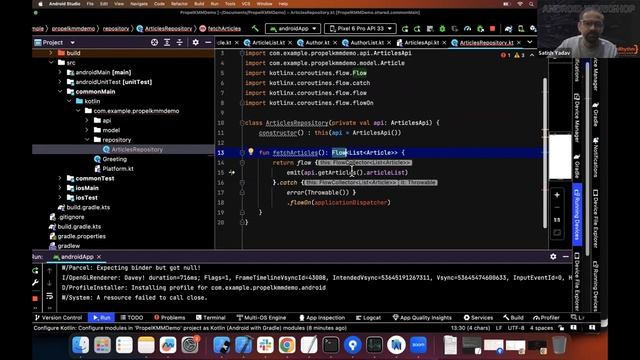Select gradle.properties in project tree
This screenshot has height=360, width=640.
click(x=77, y=236)
